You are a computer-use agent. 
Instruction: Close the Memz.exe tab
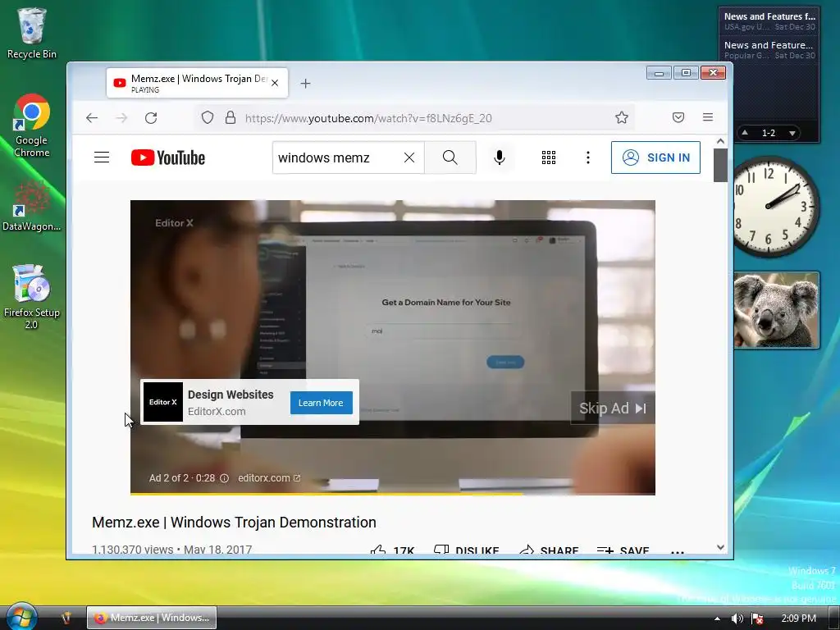click(x=275, y=83)
